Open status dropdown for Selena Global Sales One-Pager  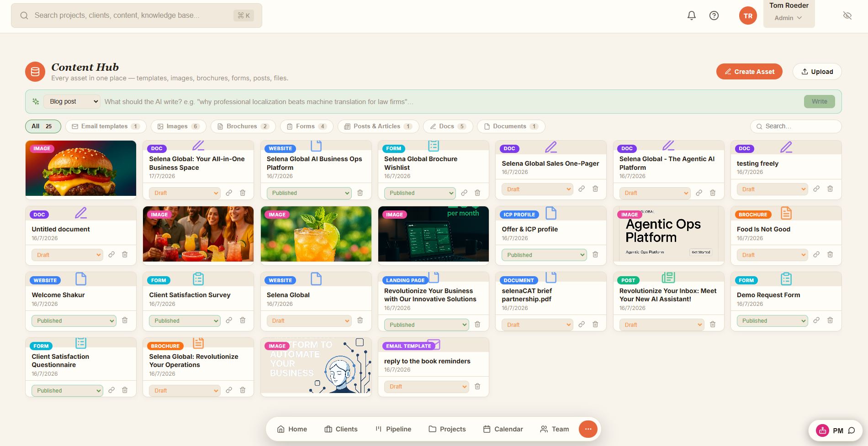click(x=537, y=189)
